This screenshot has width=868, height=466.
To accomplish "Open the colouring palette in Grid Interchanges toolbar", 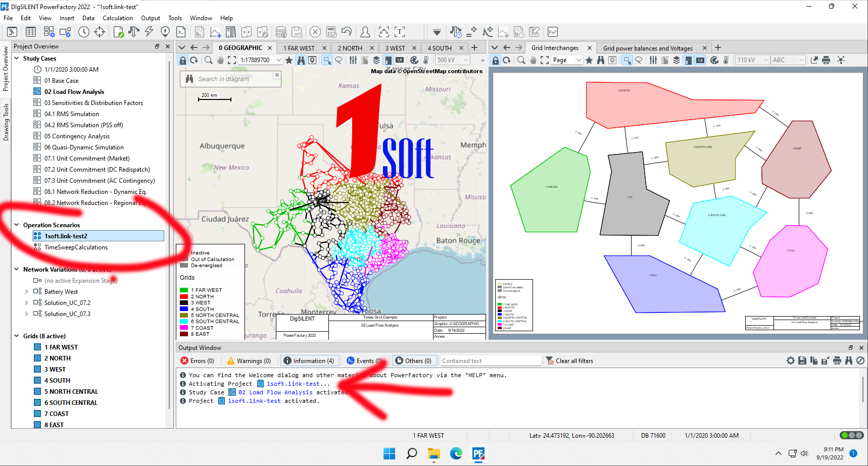I will [714, 60].
